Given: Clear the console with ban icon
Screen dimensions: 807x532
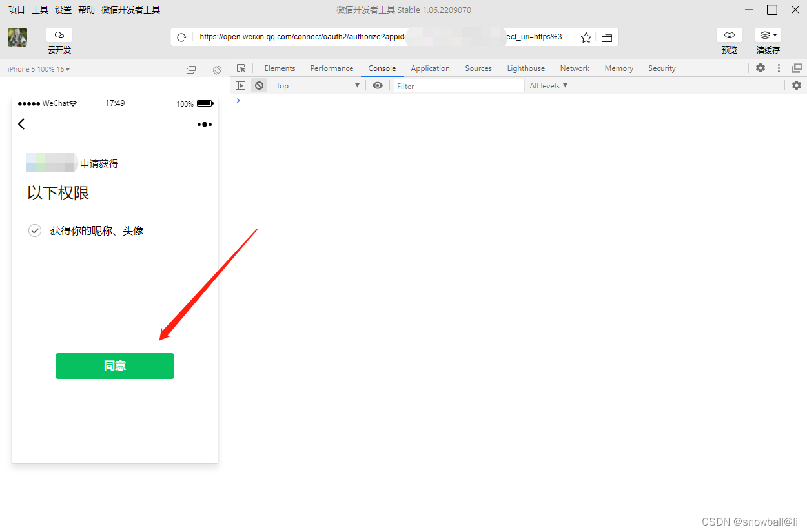Looking at the screenshot, I should [x=259, y=85].
